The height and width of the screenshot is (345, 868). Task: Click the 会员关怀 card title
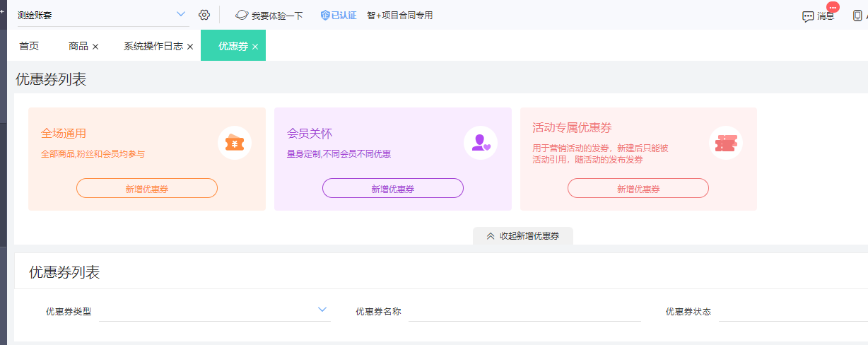click(x=310, y=133)
